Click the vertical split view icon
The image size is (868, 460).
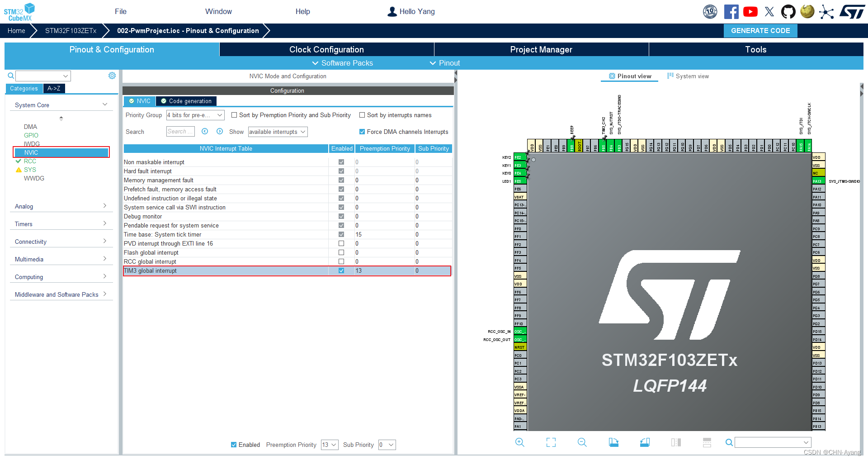676,442
